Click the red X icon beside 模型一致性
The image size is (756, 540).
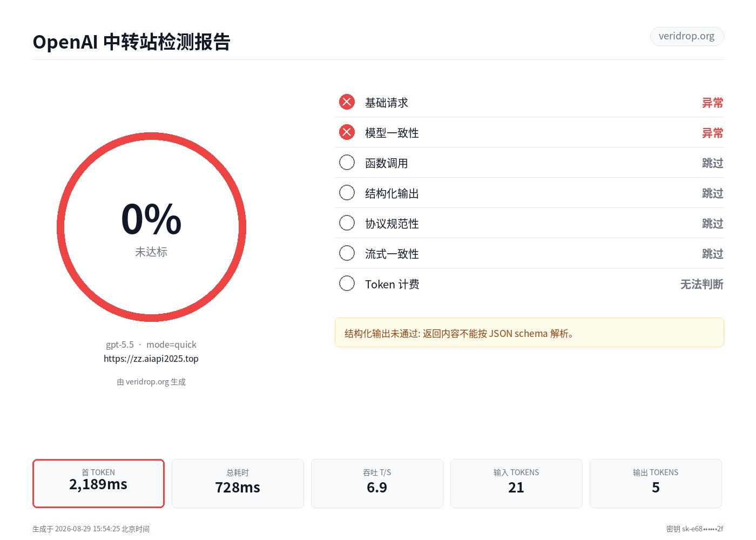pos(347,132)
